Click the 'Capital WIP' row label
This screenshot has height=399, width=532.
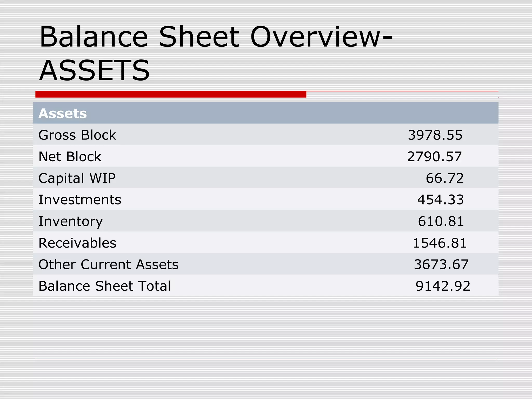click(77, 178)
